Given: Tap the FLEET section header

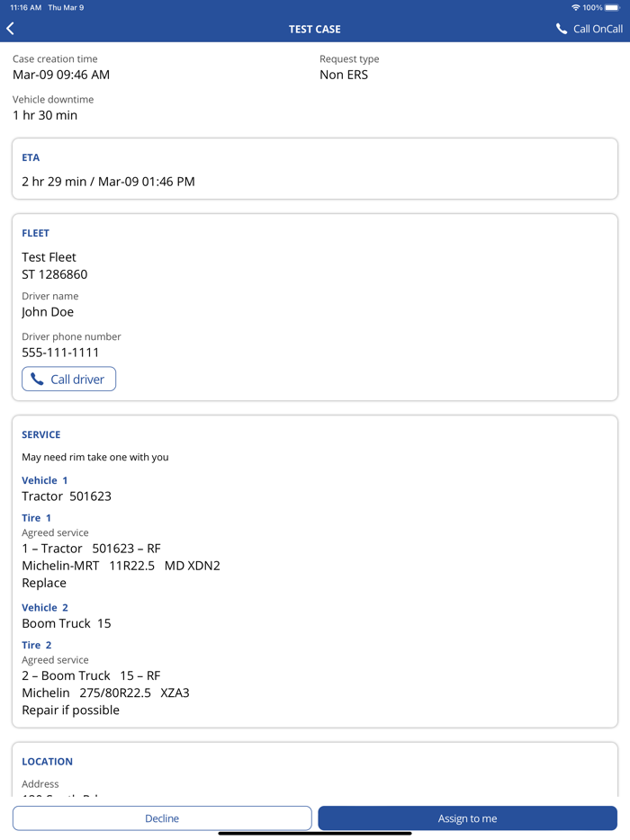Looking at the screenshot, I should [x=36, y=233].
